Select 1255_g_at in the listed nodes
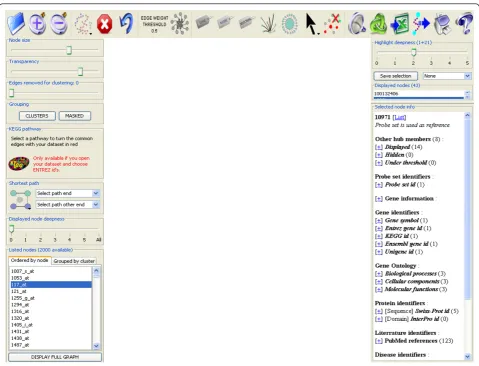The height and width of the screenshot is (366, 479). click(51, 298)
